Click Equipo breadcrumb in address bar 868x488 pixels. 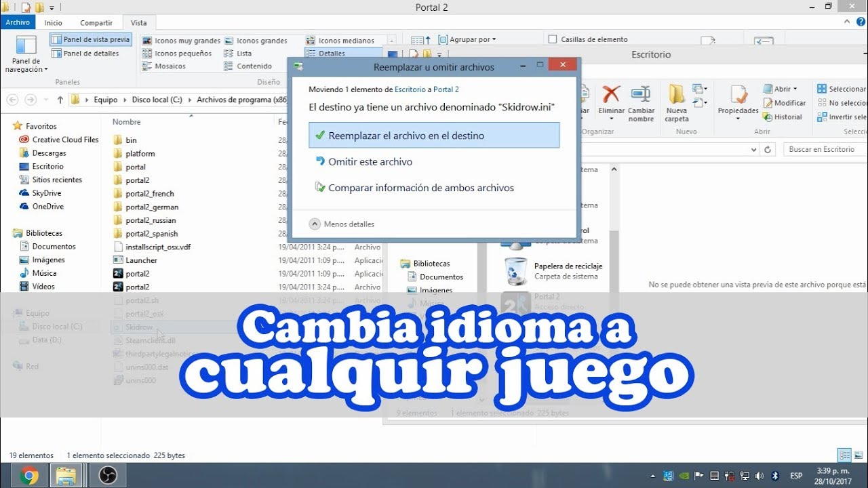click(106, 100)
